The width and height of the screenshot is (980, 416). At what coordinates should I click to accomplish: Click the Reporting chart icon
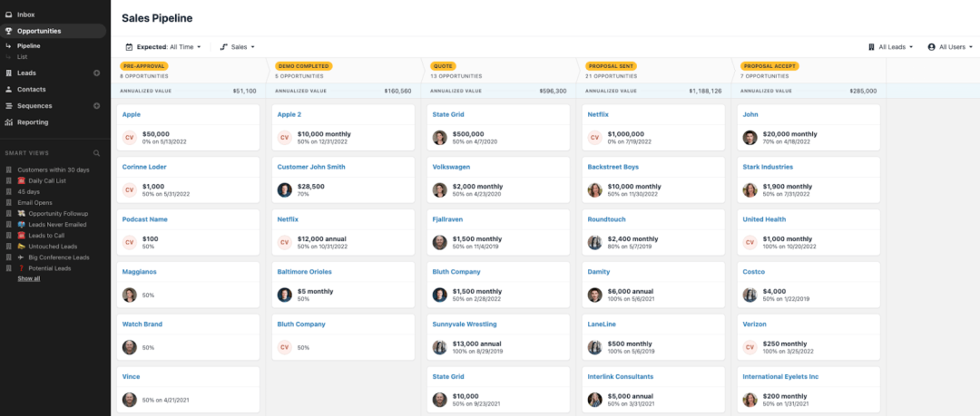[x=8, y=122]
